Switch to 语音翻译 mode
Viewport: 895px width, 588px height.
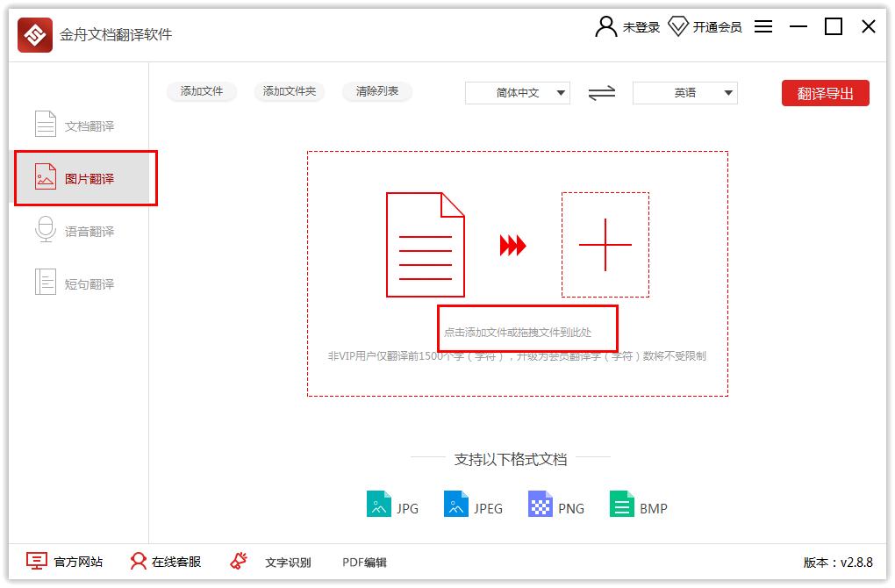click(x=84, y=230)
